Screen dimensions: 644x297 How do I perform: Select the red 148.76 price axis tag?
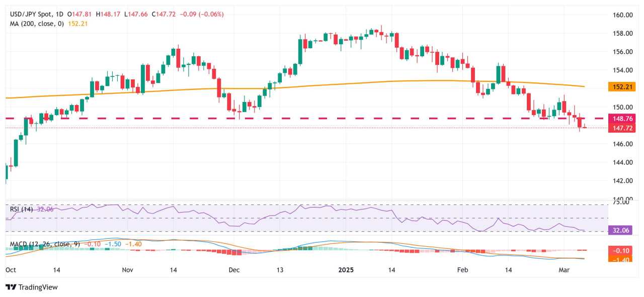(x=622, y=119)
